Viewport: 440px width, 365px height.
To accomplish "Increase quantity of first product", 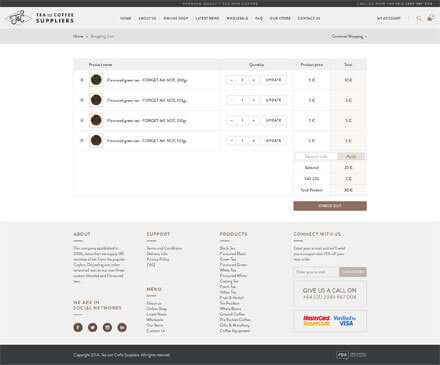I will (254, 80).
